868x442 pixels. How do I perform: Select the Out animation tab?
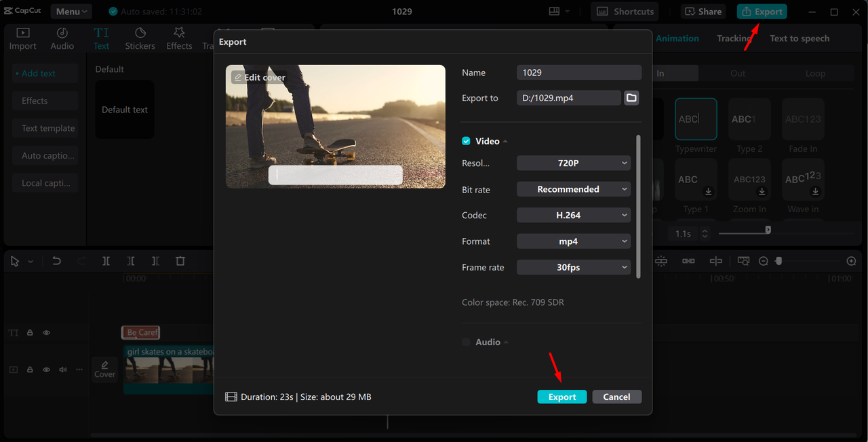tap(738, 73)
